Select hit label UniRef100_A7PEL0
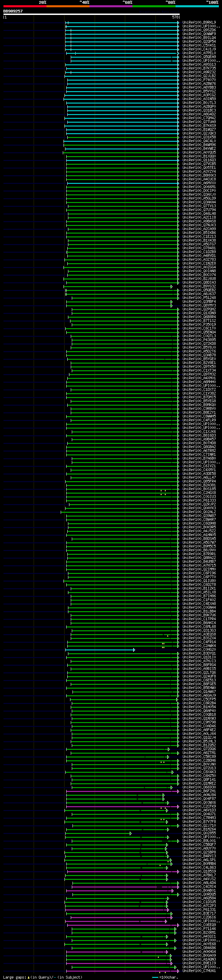The height and width of the screenshot is (980, 222). 199,53
